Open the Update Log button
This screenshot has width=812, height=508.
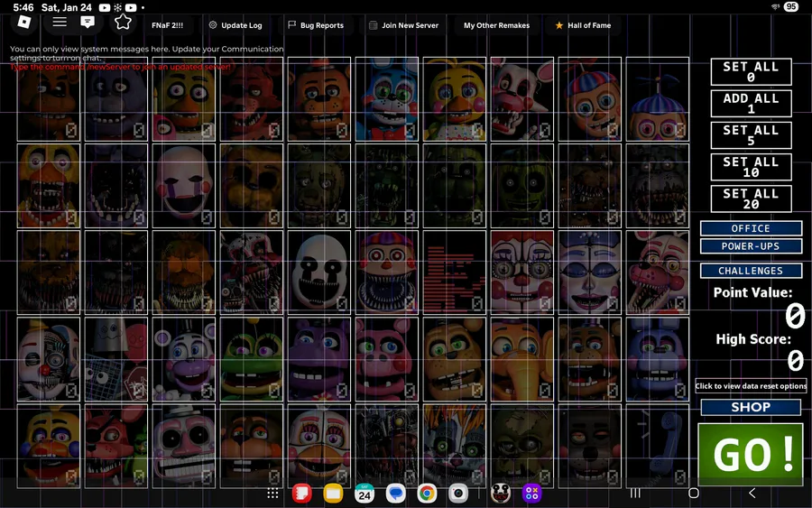point(235,25)
